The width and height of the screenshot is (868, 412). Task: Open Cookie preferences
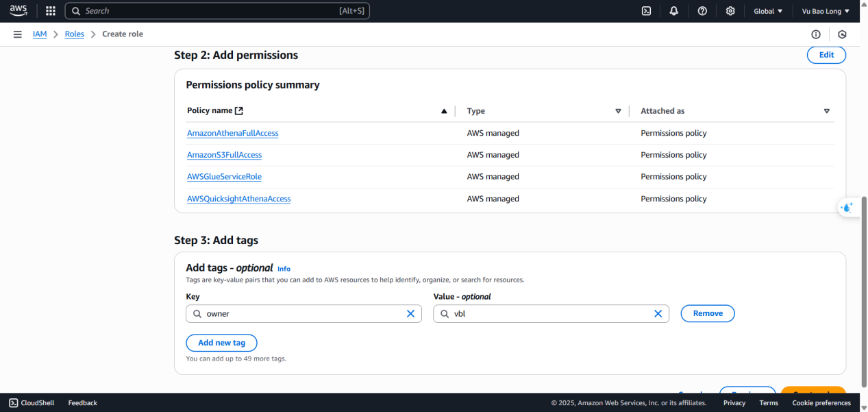pos(821,403)
